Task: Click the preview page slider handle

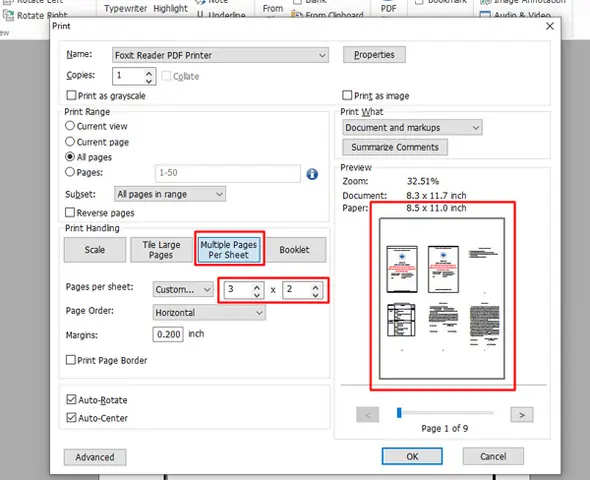Action: pyautogui.click(x=399, y=413)
